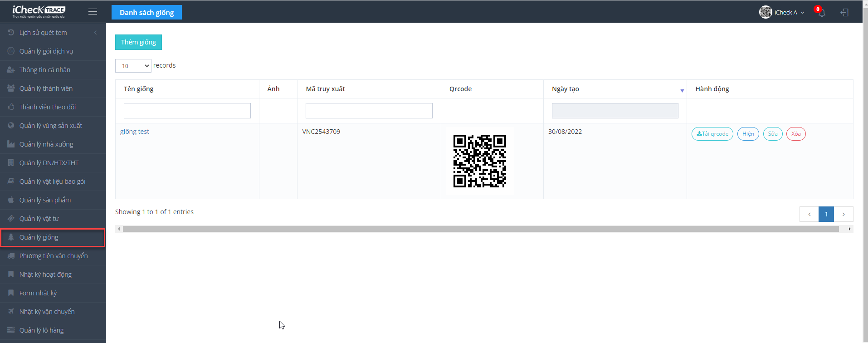
Task: Click the history icon beside Lịch sử quét tem
Action: tap(11, 32)
